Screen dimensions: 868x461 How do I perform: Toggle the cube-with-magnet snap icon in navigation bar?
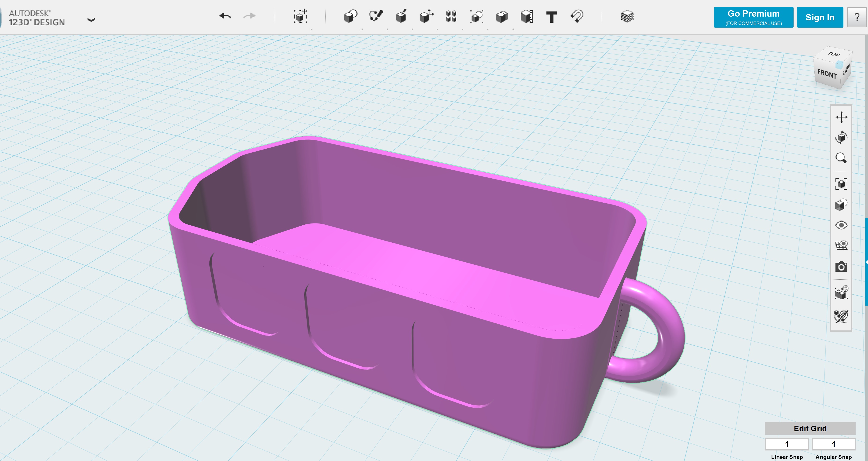[x=841, y=292]
